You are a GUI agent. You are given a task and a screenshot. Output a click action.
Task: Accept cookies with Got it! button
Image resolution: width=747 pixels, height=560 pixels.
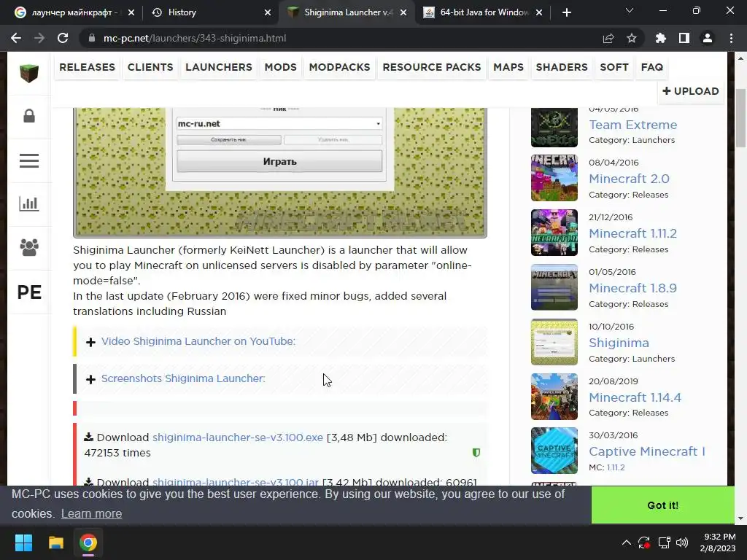[662, 505]
